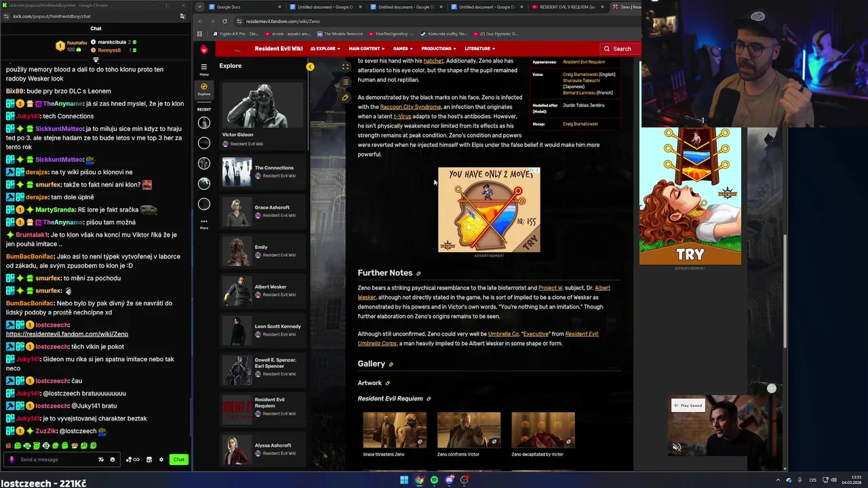
Task: Open the More ellipsis in Fandom sidebar
Action: (x=203, y=222)
